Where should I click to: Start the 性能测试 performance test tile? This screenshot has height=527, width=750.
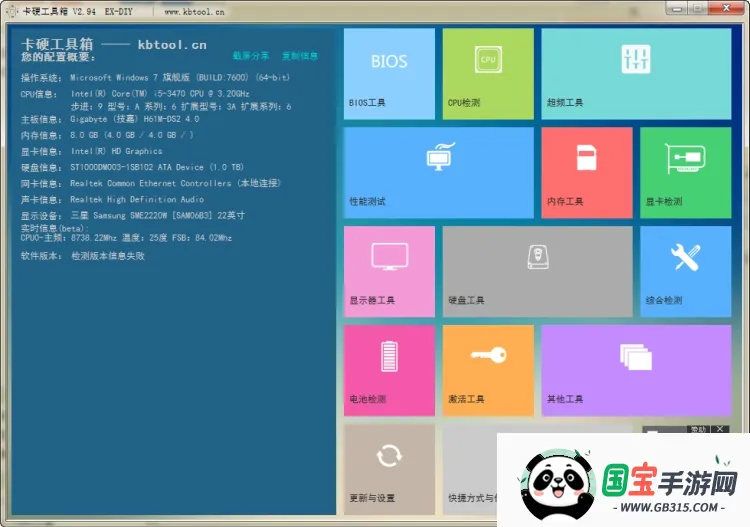(439, 173)
